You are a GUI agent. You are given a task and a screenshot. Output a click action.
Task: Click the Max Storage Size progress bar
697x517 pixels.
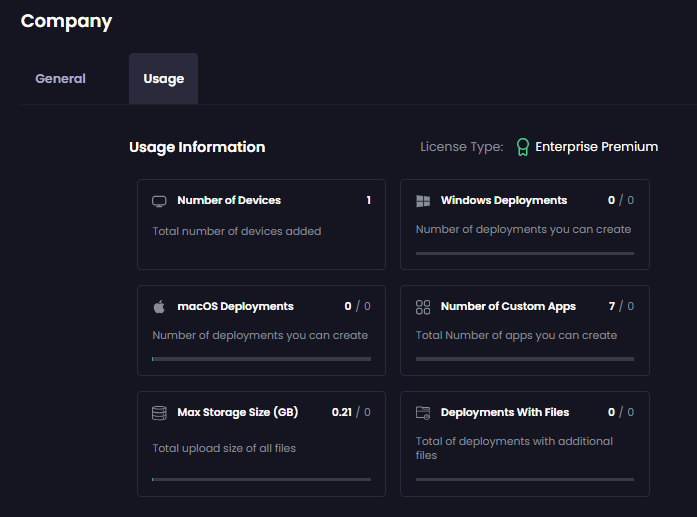coord(261,479)
